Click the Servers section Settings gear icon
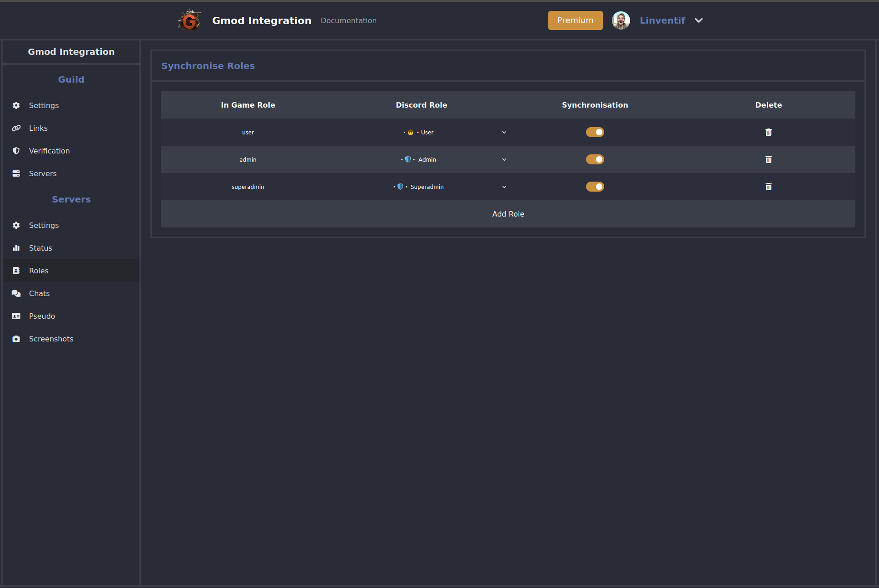Screen dimensions: 879x588 [16, 225]
